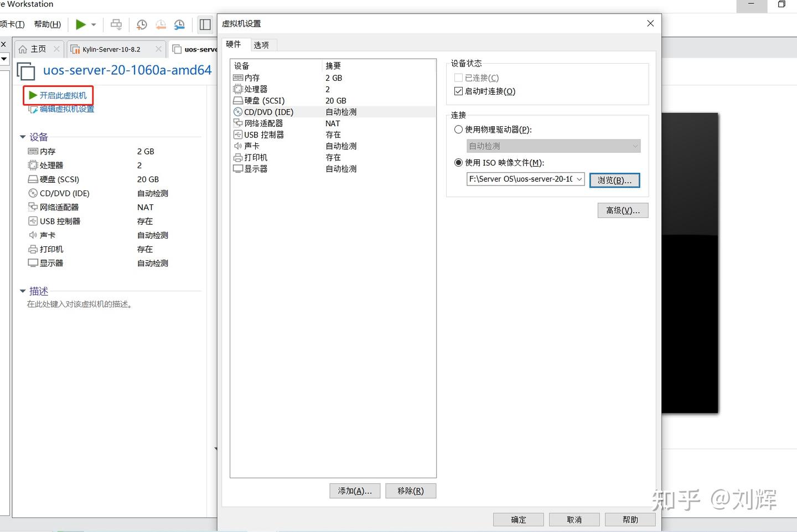Enable the 已连接 checkbox
The image size is (797, 532).
[458, 78]
